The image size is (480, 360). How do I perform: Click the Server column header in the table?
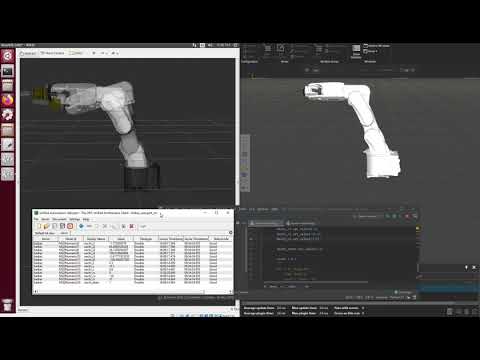point(45,239)
